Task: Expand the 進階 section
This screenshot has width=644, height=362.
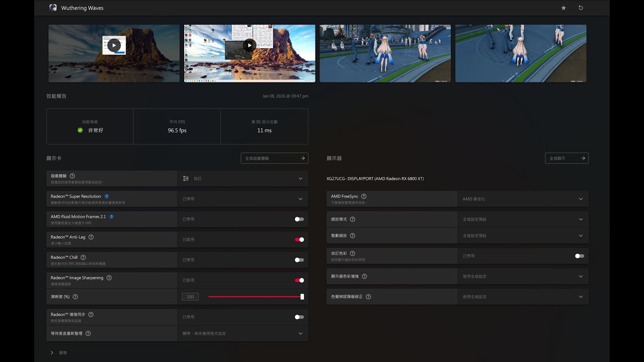Action: (x=58, y=353)
